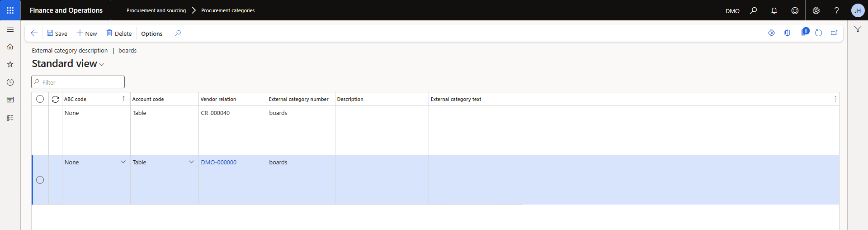The image size is (868, 230).
Task: Go to Procurement and sourcing breadcrumb
Action: pyautogui.click(x=156, y=10)
